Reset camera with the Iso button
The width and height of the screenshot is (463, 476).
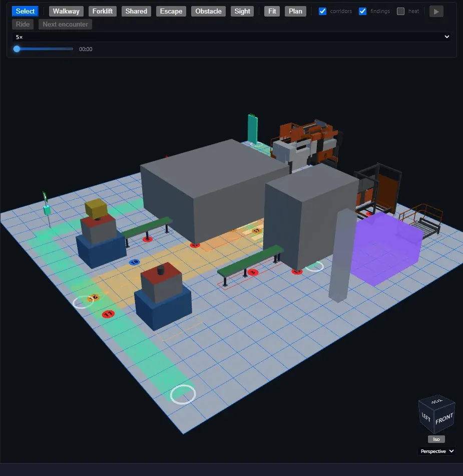(x=436, y=439)
